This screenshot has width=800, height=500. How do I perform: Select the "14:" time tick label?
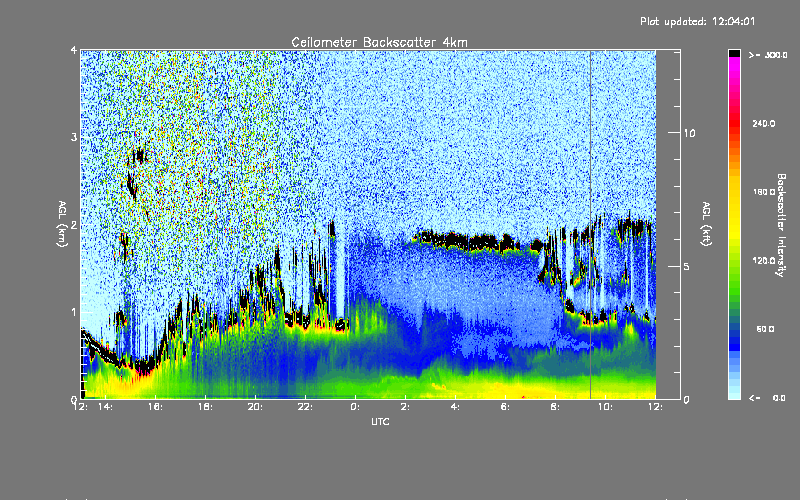tap(105, 407)
